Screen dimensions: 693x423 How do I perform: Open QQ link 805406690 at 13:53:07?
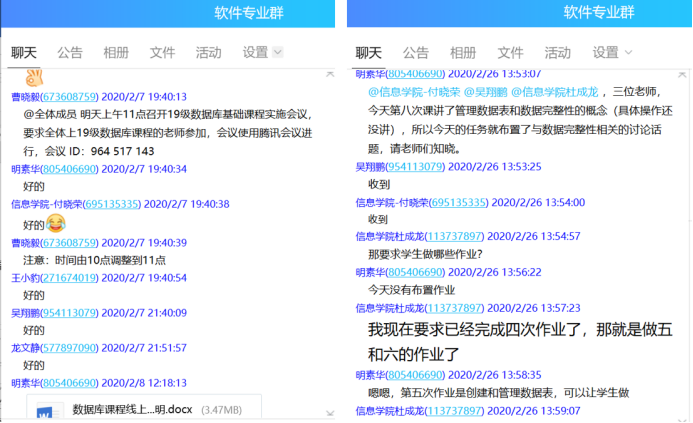coord(415,74)
